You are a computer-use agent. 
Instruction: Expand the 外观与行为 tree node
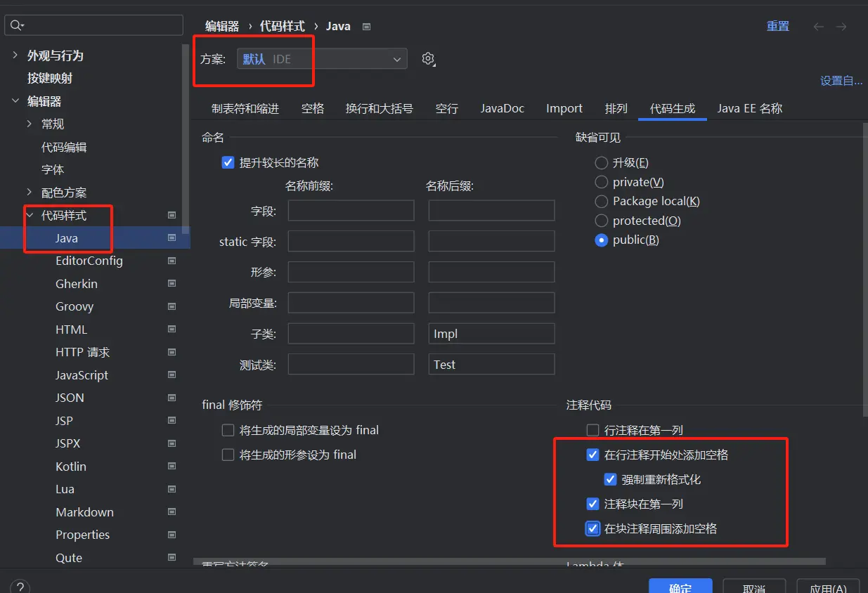point(15,56)
